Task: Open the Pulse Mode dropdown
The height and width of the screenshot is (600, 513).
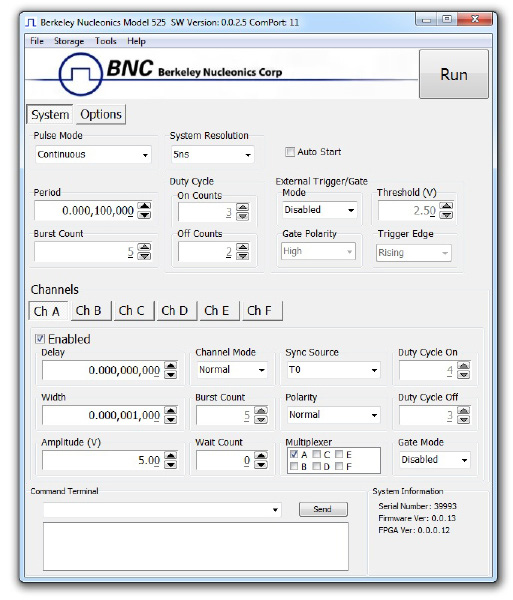Action: (x=93, y=155)
